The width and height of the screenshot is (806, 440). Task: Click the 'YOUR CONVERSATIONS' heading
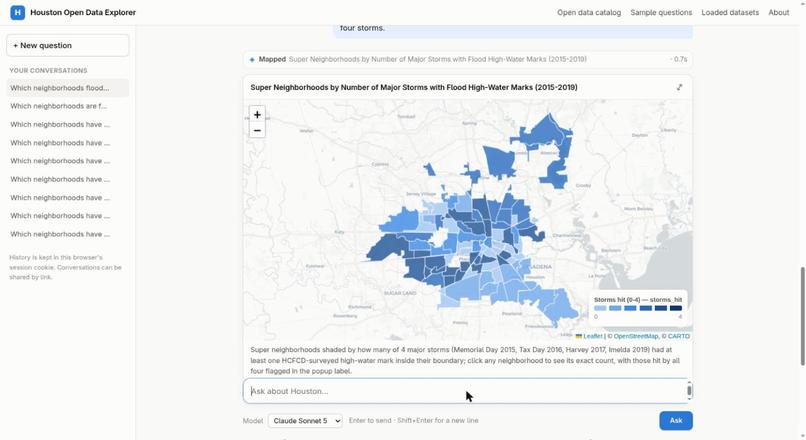tap(48, 70)
